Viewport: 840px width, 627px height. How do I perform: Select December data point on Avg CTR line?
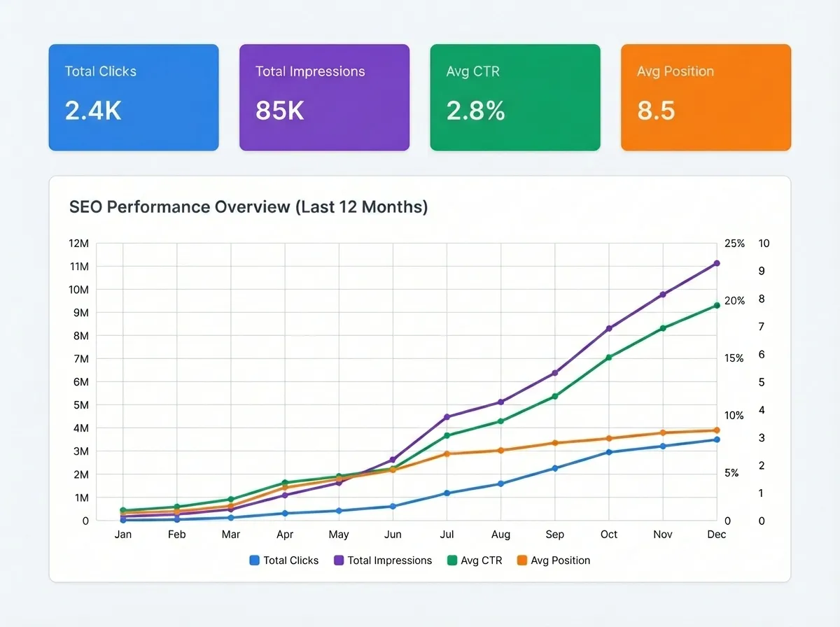point(717,305)
